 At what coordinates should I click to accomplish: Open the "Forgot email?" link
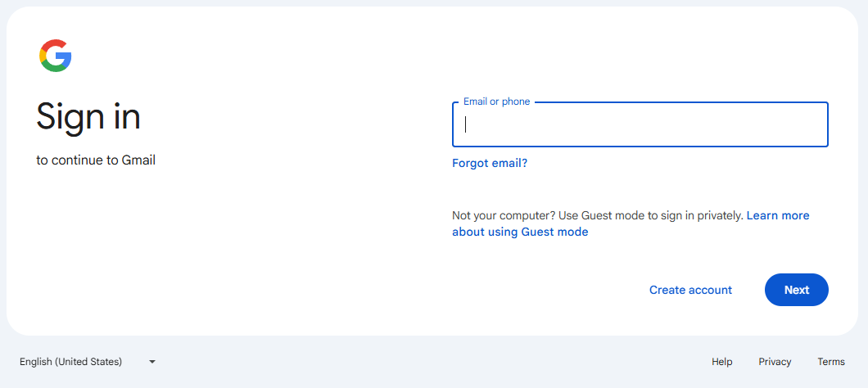490,163
